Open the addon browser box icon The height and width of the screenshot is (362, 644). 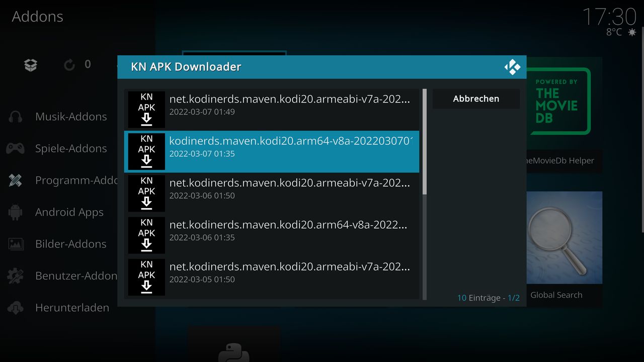31,65
